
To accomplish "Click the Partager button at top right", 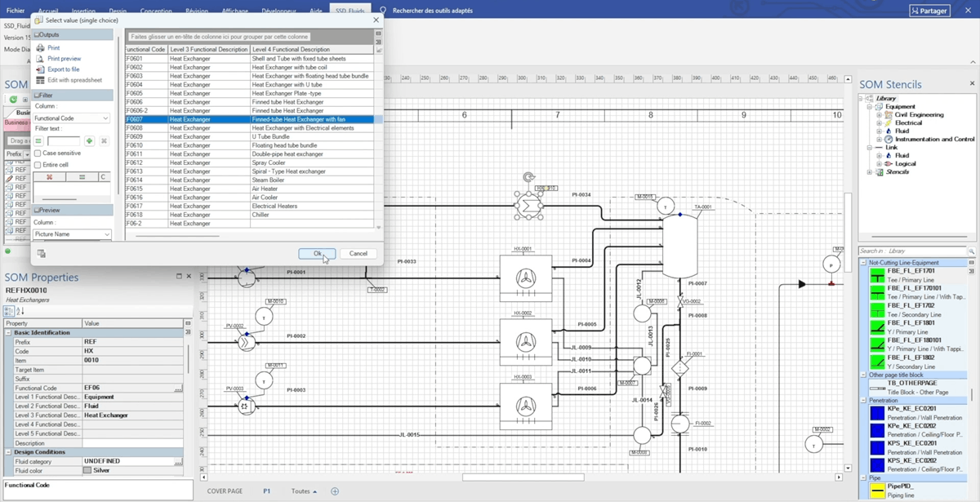I will point(931,11).
